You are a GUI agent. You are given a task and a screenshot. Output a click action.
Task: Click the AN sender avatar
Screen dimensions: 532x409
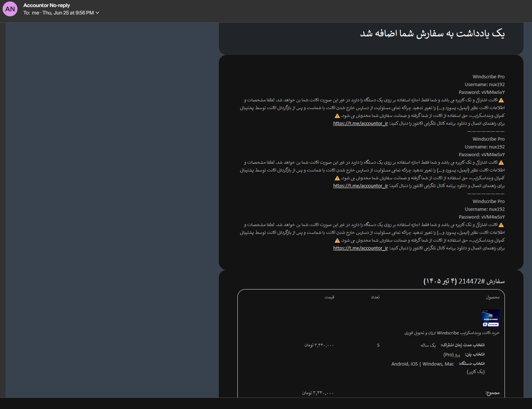(x=10, y=9)
